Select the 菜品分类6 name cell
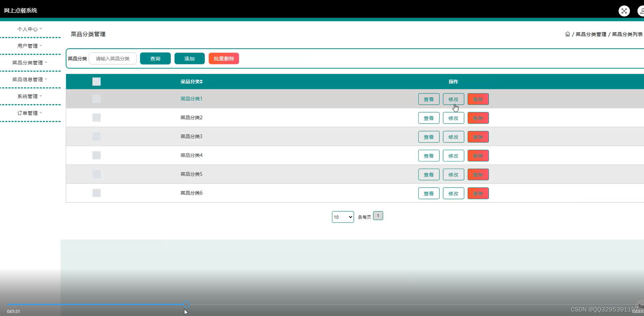644x316 pixels. 191,193
